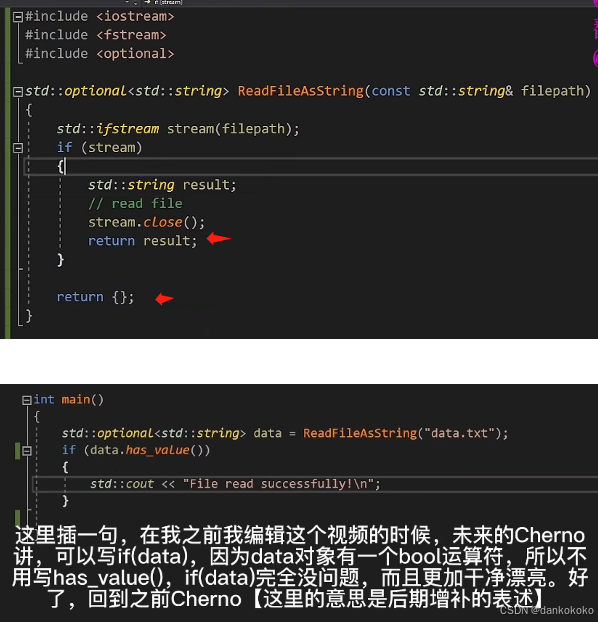
Task: Click the "data.txt" string literal
Action: (x=460, y=433)
